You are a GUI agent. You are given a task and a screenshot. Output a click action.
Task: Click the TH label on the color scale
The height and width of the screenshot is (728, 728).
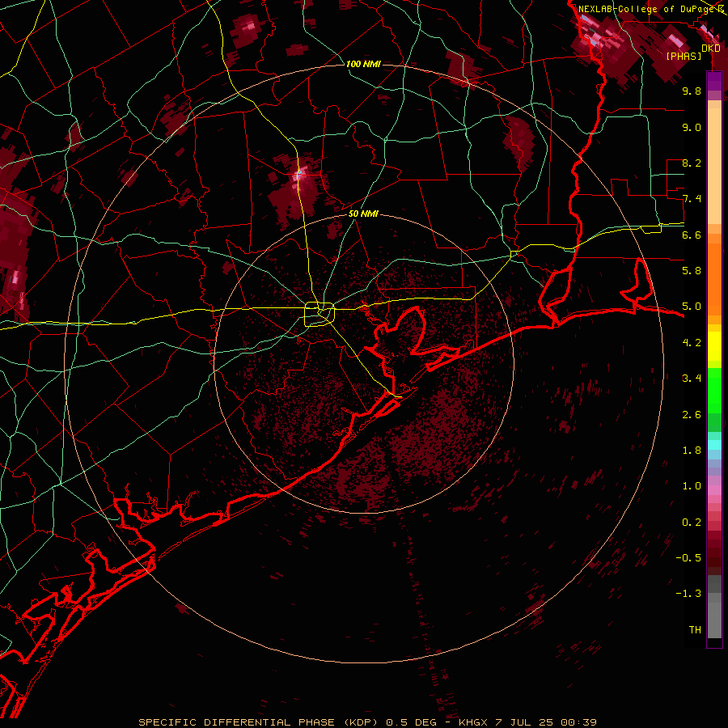695,629
